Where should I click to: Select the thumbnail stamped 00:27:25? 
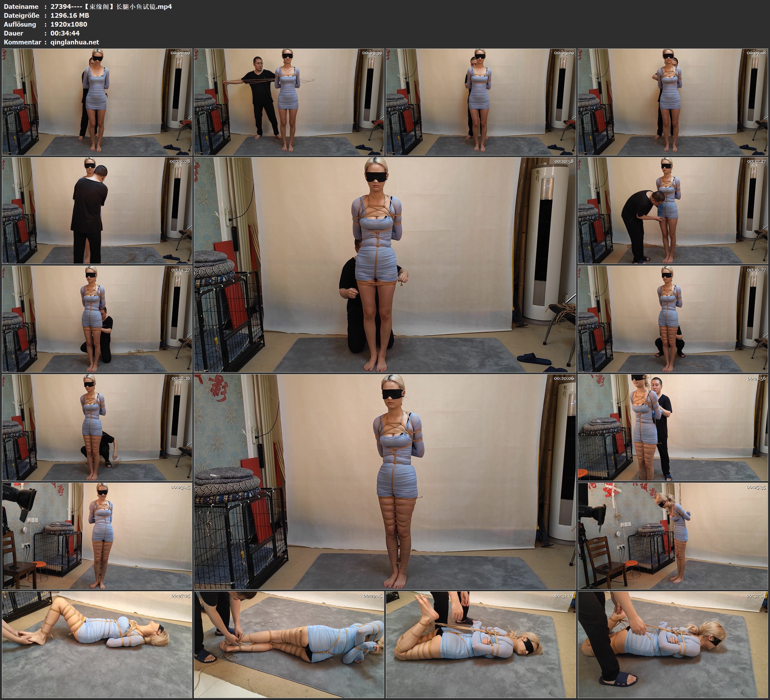coord(97,644)
